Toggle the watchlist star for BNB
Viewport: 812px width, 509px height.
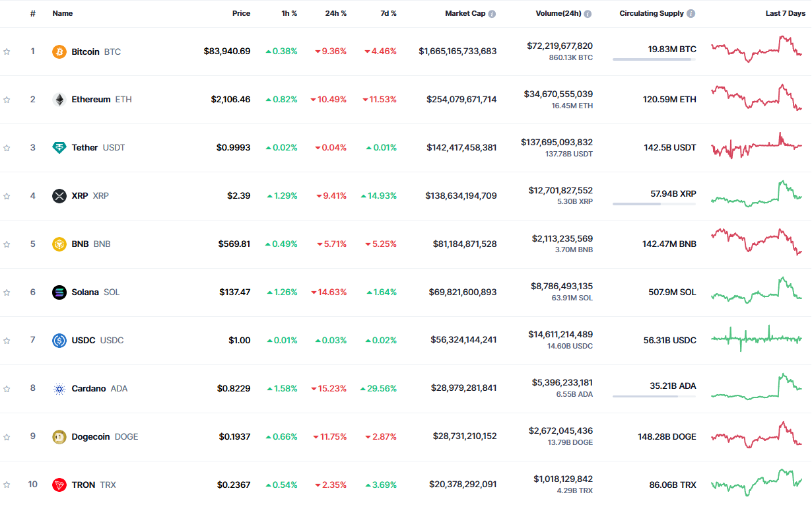(7, 244)
